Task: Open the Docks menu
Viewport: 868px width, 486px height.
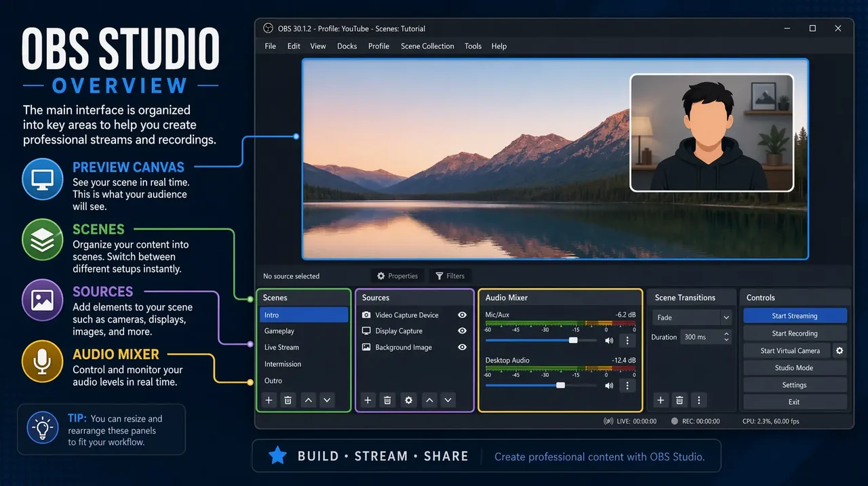Action: coord(347,46)
